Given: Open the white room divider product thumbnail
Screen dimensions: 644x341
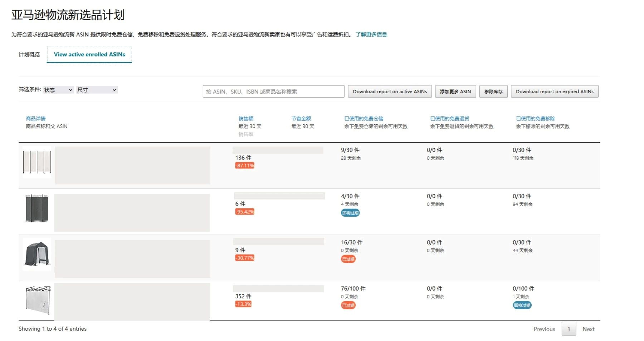Looking at the screenshot, I should click(37, 162).
